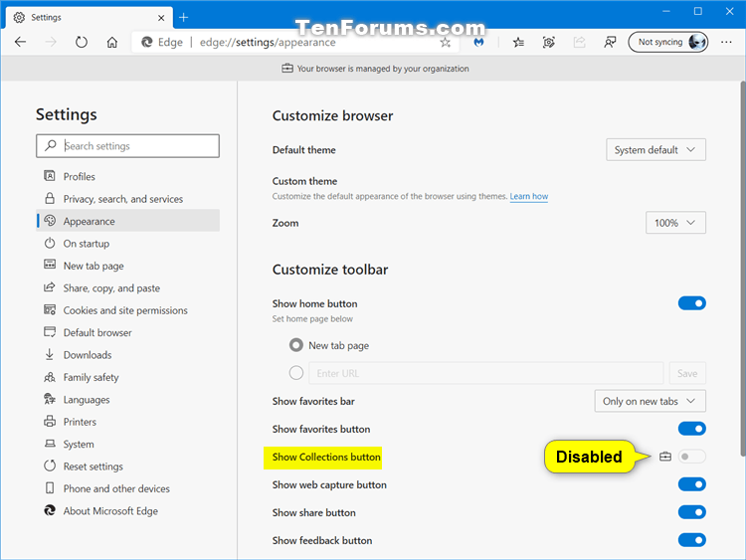Screen dimensions: 746x560
Task: Open the Malwarebytes extension icon
Action: coord(478,43)
